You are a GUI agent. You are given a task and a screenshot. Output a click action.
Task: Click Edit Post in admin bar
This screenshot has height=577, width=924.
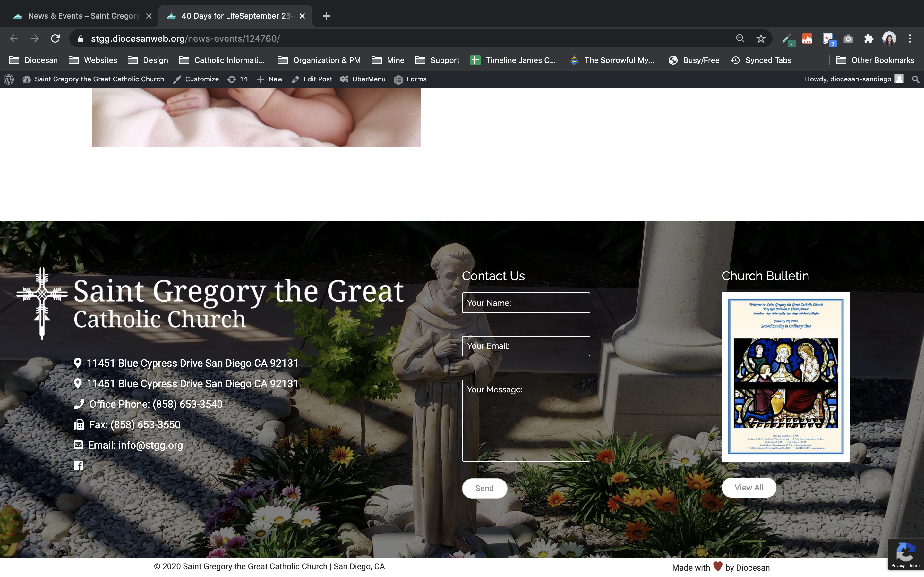[312, 79]
